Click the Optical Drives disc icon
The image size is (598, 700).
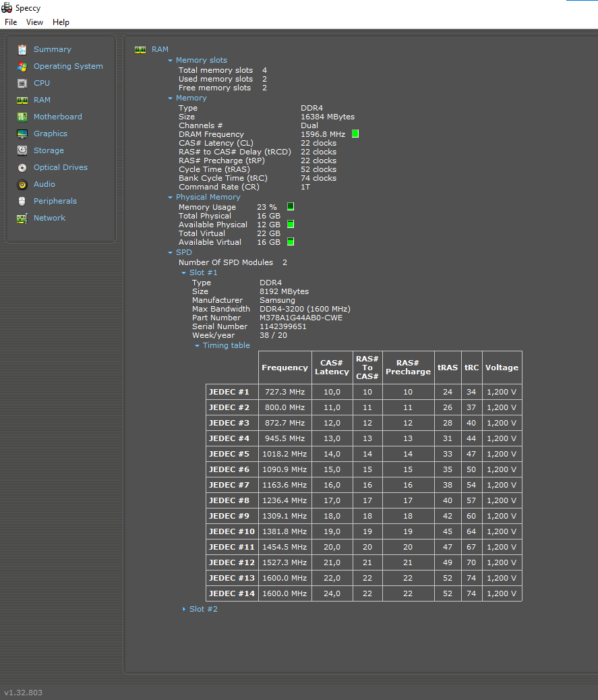[x=22, y=167]
